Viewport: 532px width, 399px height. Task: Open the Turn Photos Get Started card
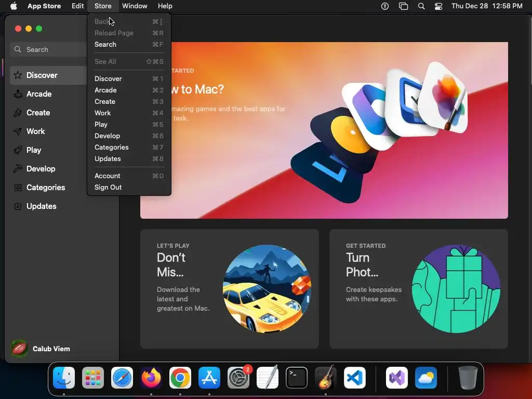[419, 289]
